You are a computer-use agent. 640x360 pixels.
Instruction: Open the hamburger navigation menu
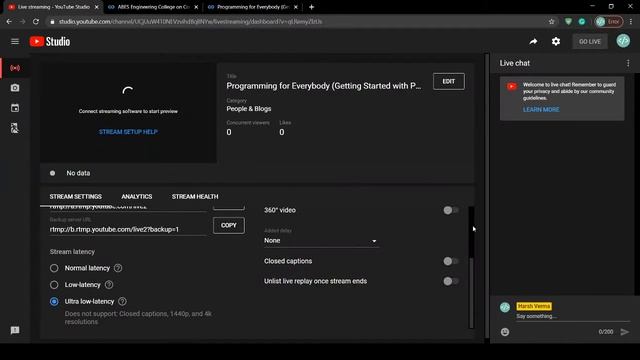coord(15,41)
